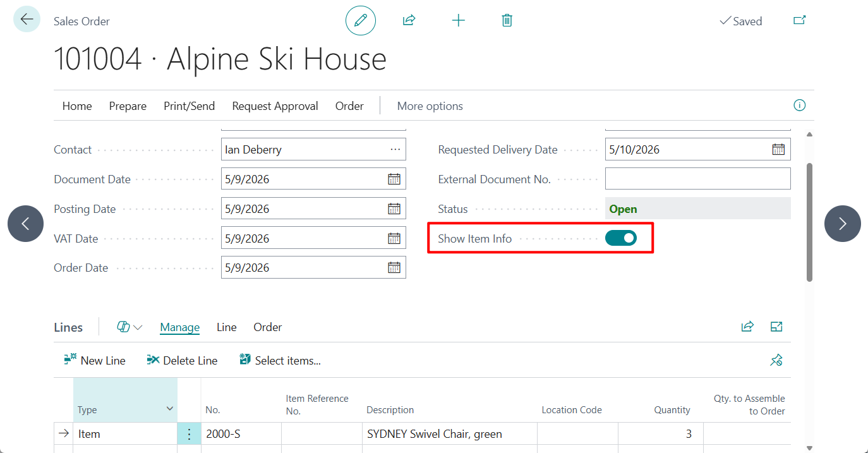
Task: Navigate back with the back arrow
Action: (26, 19)
